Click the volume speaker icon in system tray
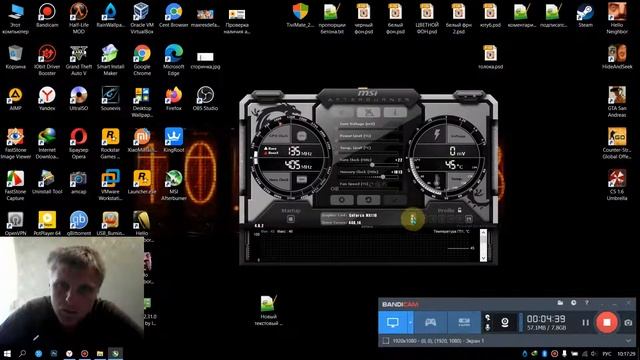 click(594, 353)
